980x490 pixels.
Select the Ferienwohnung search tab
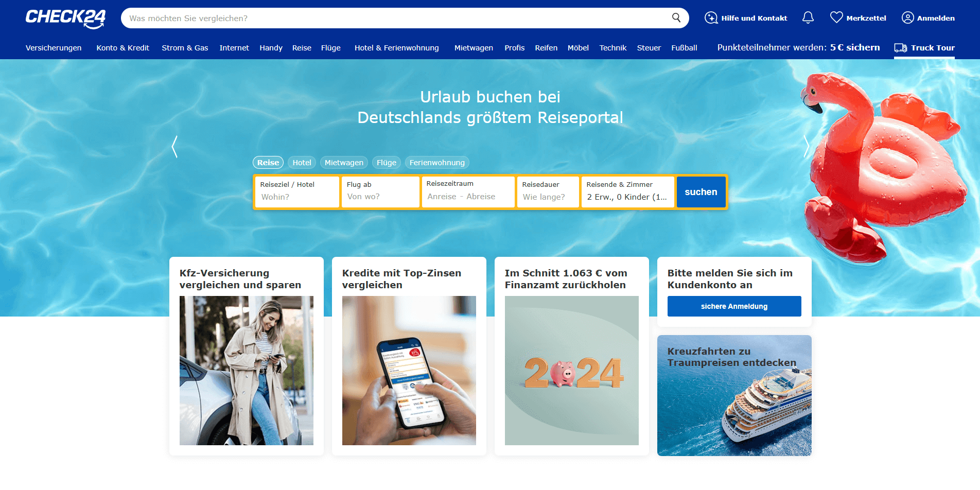point(436,162)
